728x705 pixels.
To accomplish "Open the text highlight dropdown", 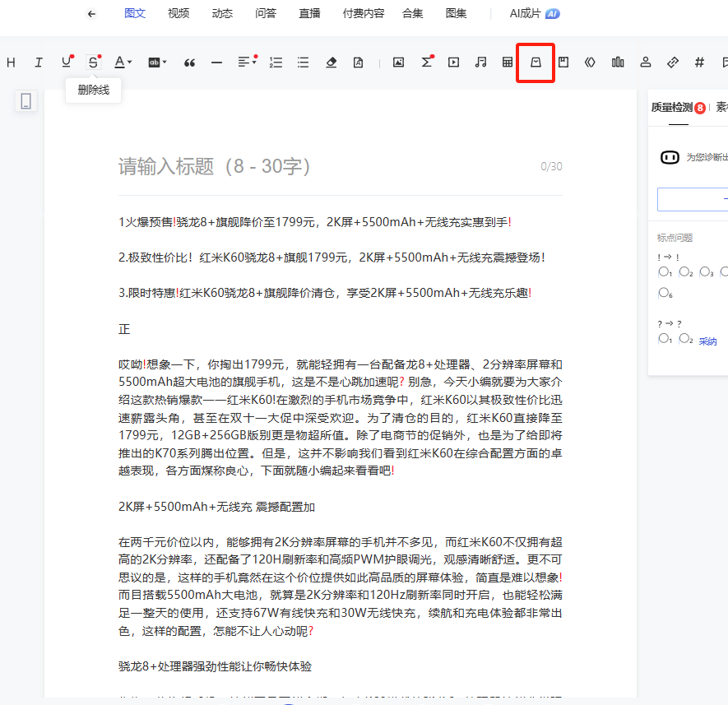I will tap(155, 62).
